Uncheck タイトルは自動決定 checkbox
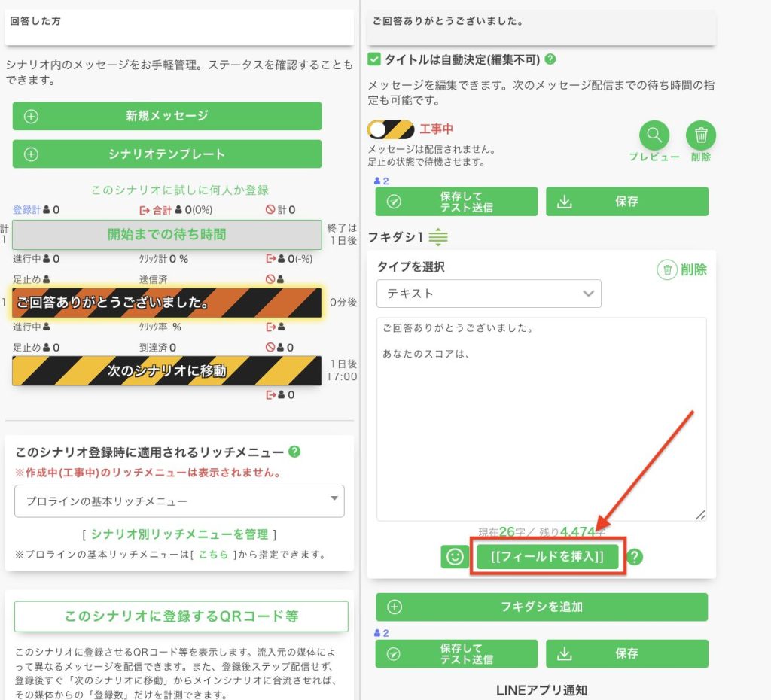The height and width of the screenshot is (700, 771). tap(374, 59)
